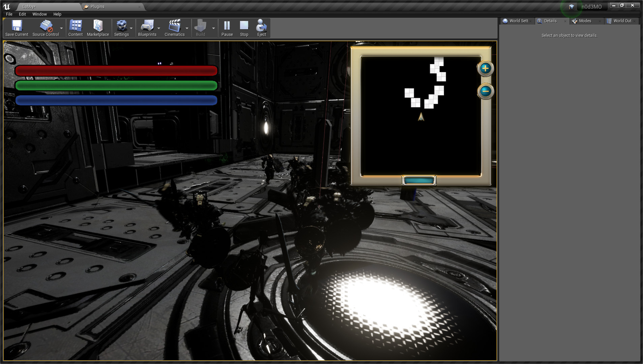Click the Build toolbar icon

200,28
